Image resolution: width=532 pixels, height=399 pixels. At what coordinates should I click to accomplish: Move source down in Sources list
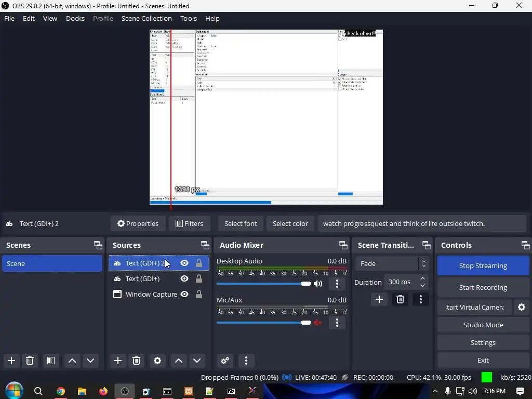[x=197, y=361]
